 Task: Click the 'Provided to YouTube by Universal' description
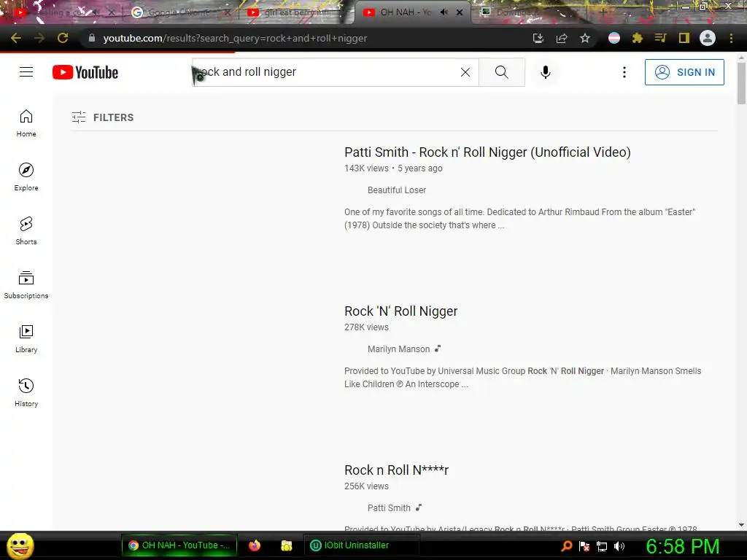coord(522,378)
